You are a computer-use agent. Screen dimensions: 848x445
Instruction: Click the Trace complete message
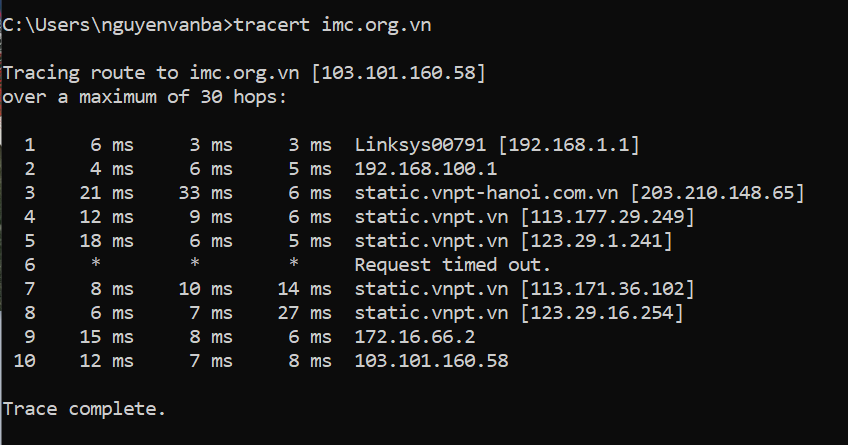click(x=84, y=409)
